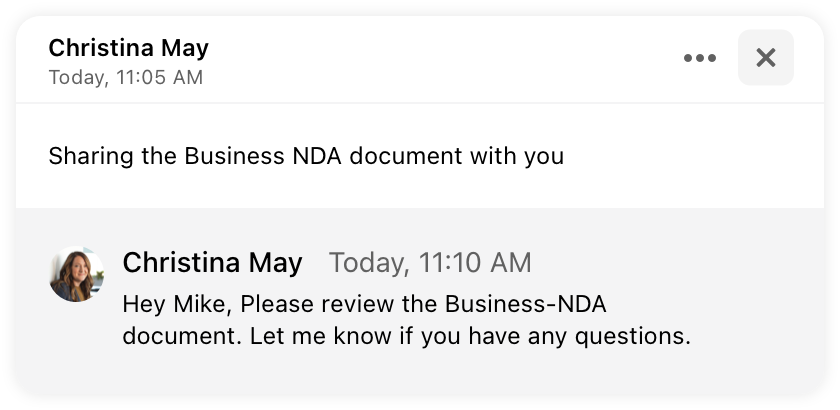Select the bold Christina May header name

pyautogui.click(x=129, y=48)
